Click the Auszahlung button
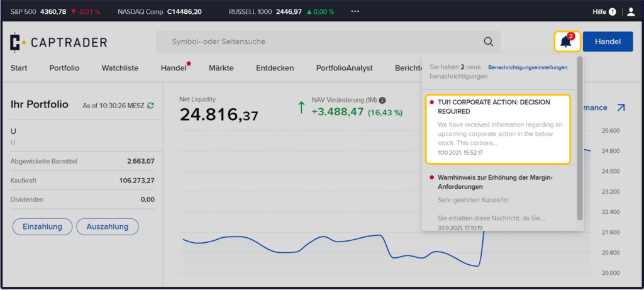Screen dimensions: 644x290 [x=107, y=226]
